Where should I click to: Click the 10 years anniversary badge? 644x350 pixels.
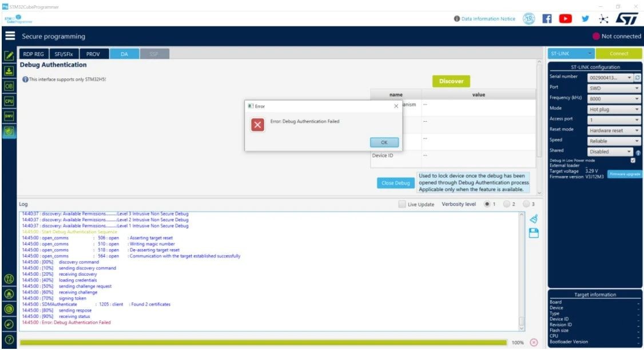point(529,18)
